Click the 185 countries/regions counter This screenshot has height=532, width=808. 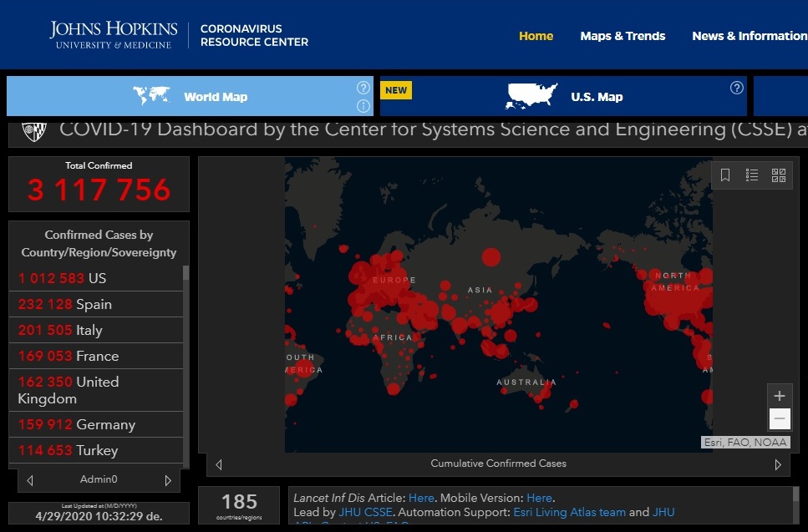[x=239, y=505]
